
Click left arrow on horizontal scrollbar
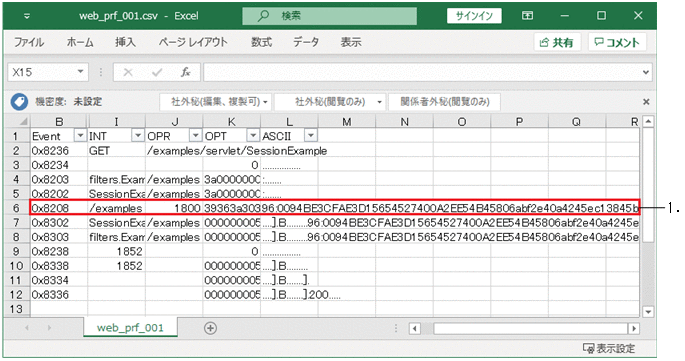[x=414, y=328]
